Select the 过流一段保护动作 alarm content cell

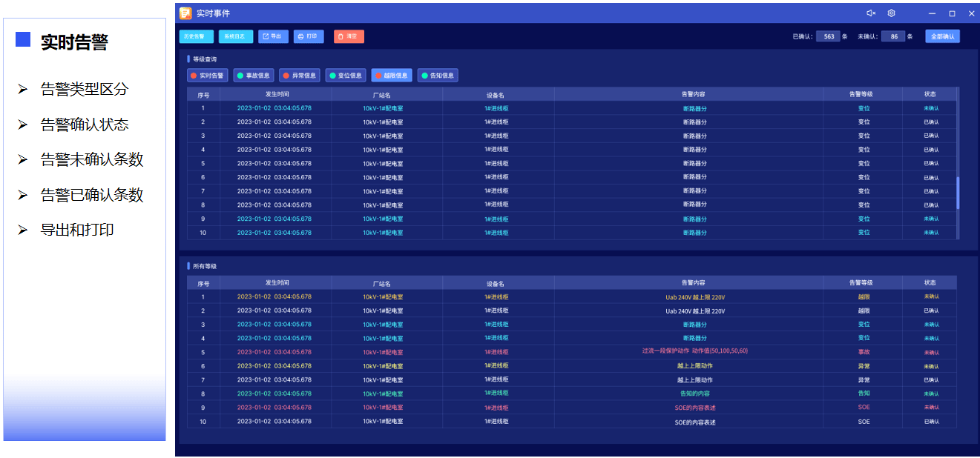pos(695,351)
